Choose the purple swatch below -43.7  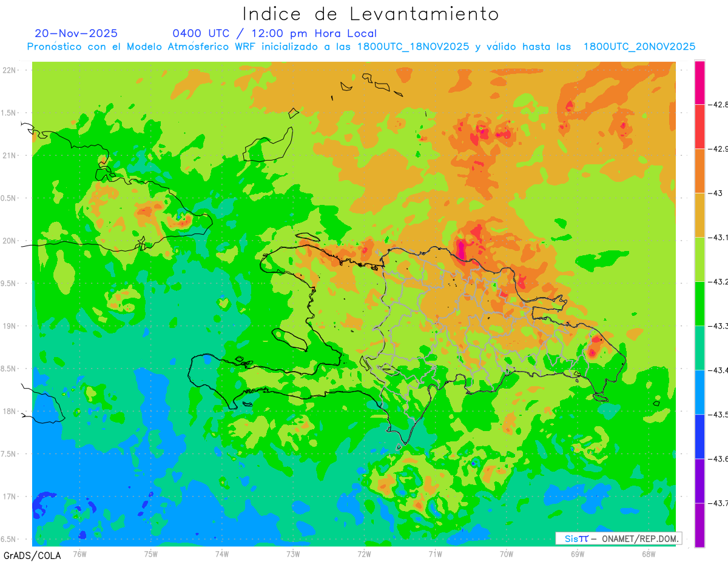(x=699, y=525)
